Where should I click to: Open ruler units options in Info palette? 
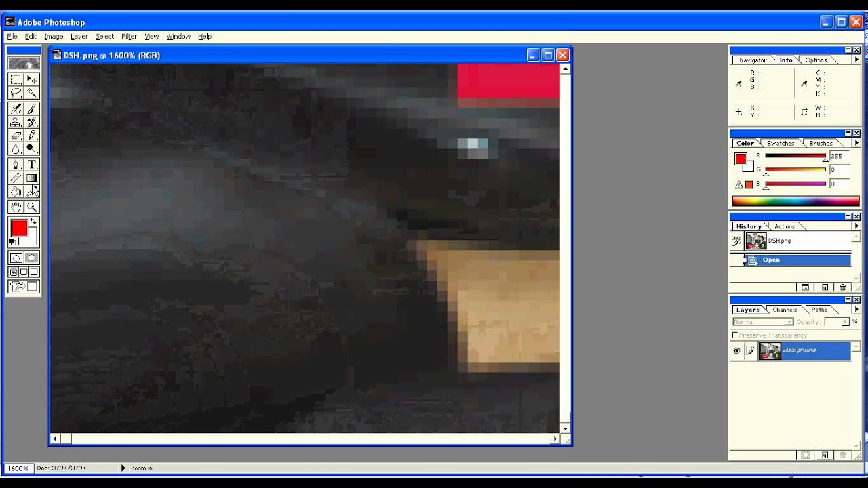(x=739, y=112)
